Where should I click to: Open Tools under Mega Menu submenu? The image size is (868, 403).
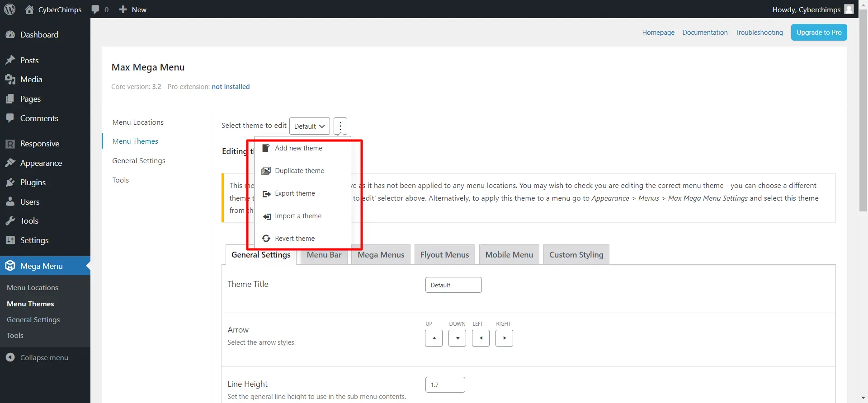15,336
